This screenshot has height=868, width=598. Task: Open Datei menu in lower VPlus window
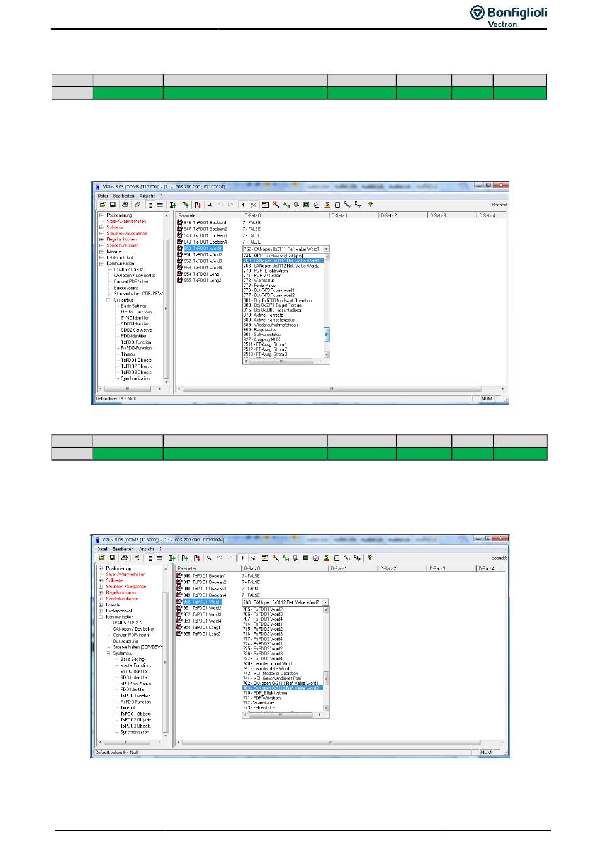click(x=102, y=549)
